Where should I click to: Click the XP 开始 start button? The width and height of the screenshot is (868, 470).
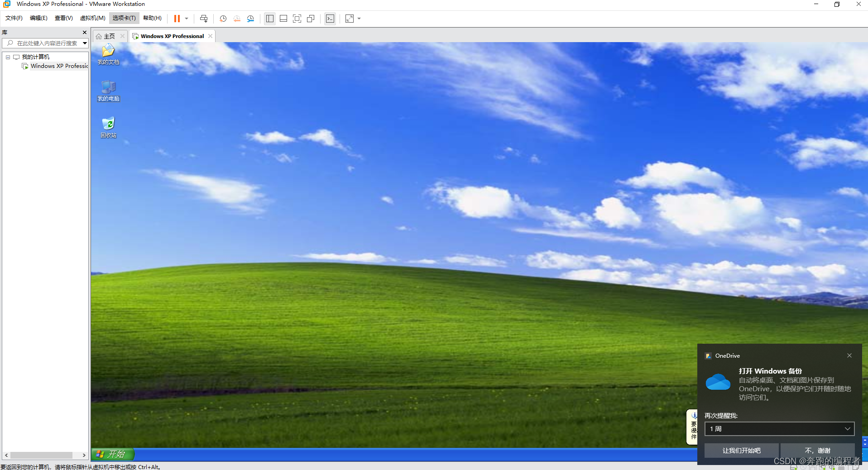point(113,454)
